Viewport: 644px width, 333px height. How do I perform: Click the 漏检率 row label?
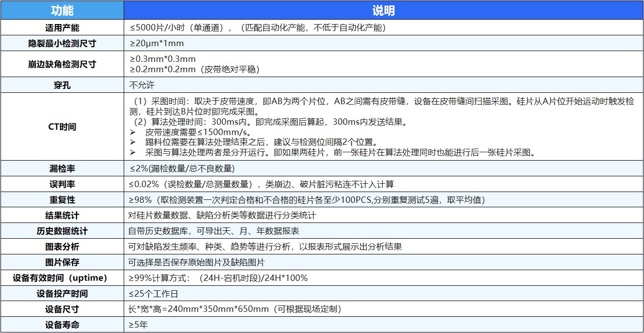click(62, 168)
